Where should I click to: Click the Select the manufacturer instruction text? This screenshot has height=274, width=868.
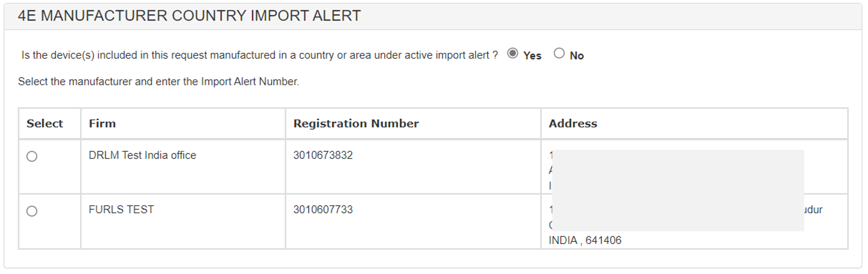[x=158, y=82]
